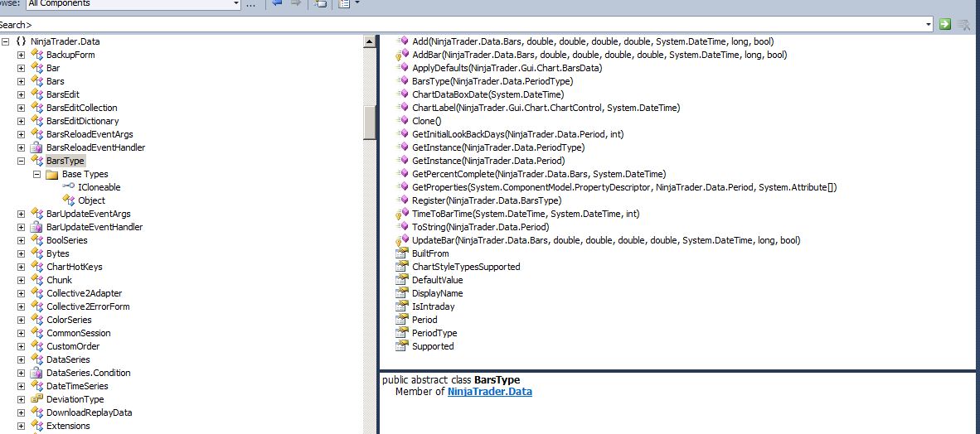The image size is (980, 434).
Task: Click Add to References toolbar icon
Action: (x=320, y=4)
